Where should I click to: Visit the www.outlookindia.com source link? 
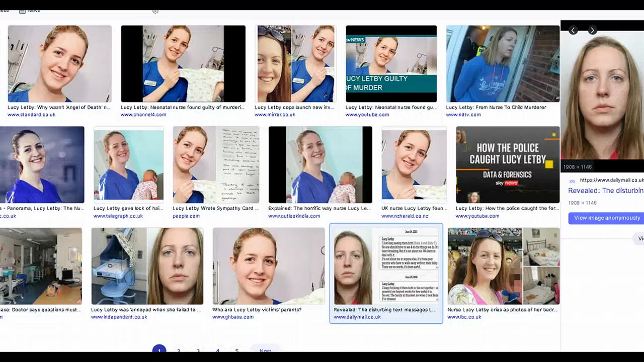point(294,216)
